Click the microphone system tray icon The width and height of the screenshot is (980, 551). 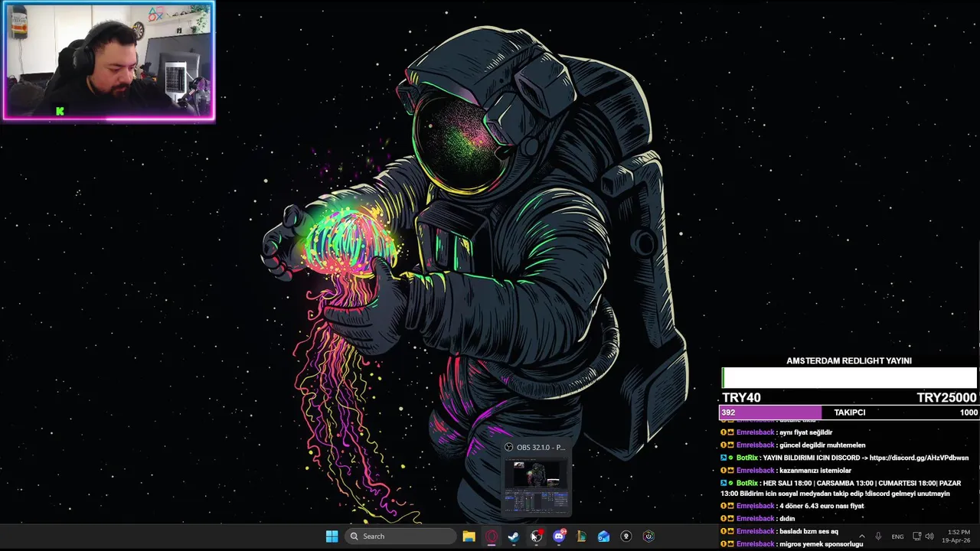tap(878, 536)
